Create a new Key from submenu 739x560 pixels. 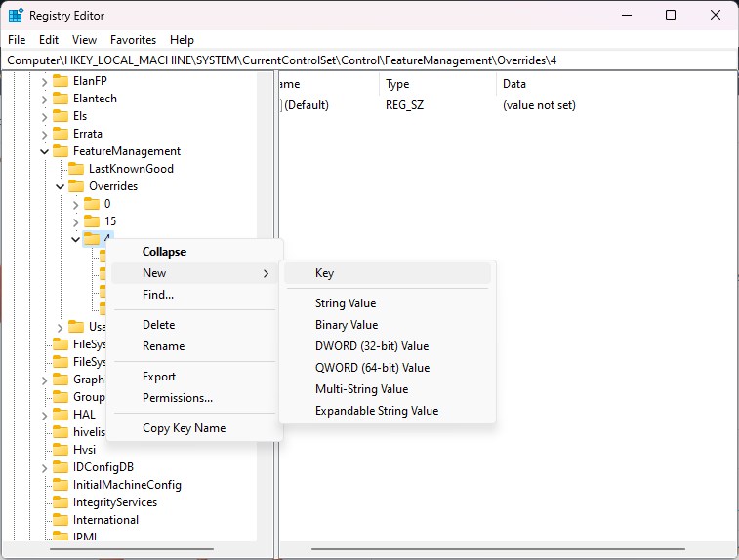coord(388,273)
